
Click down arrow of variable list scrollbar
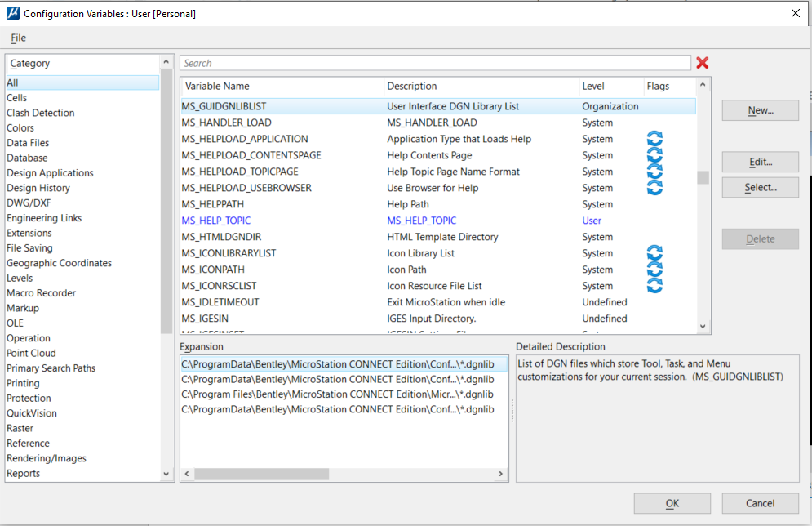coord(703,327)
